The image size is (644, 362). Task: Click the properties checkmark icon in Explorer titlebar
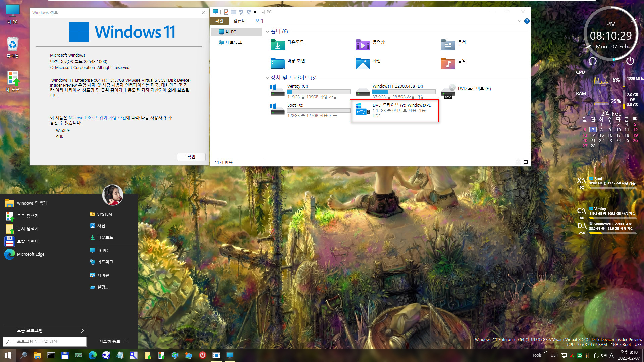pos(226,12)
